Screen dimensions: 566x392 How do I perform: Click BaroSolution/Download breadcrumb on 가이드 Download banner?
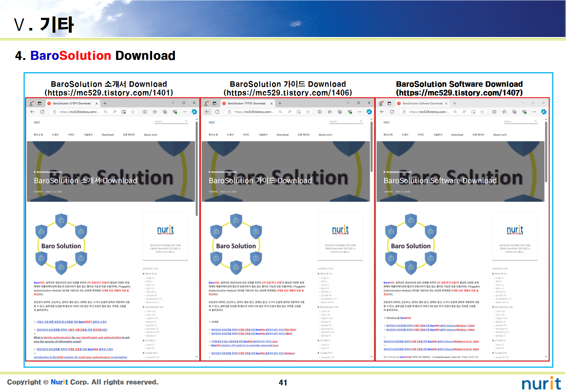[x=224, y=172]
